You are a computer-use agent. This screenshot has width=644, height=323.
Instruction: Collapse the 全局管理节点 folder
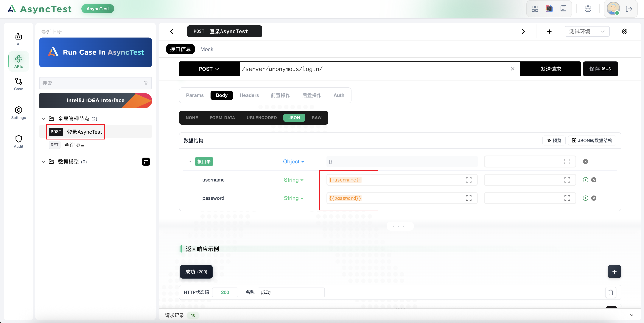[43, 119]
